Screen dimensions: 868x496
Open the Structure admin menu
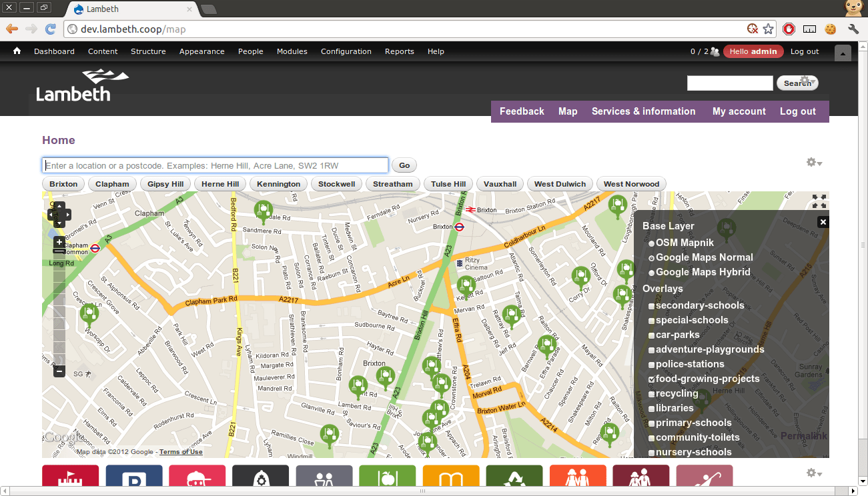click(x=148, y=51)
